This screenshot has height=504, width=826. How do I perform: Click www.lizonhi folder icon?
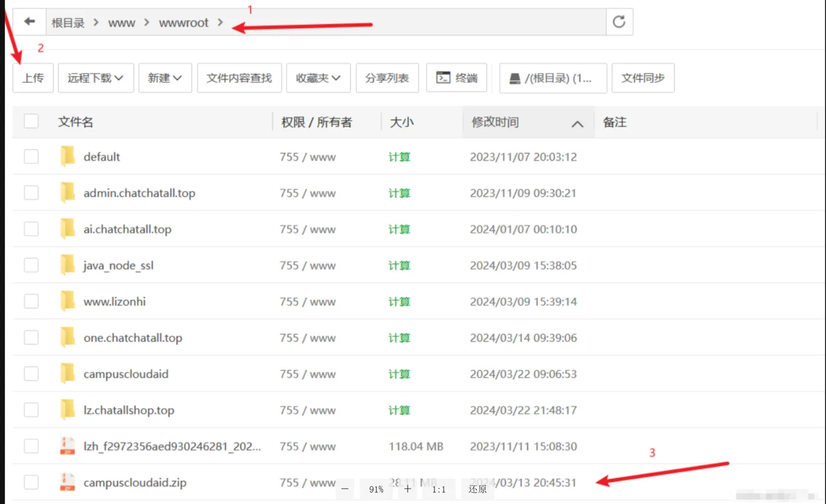pos(68,301)
